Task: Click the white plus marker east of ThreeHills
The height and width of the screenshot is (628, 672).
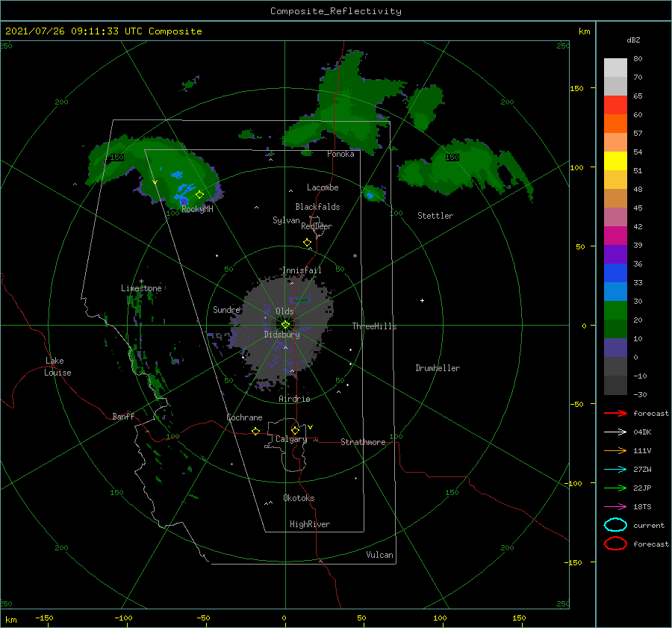Action: coord(422,300)
